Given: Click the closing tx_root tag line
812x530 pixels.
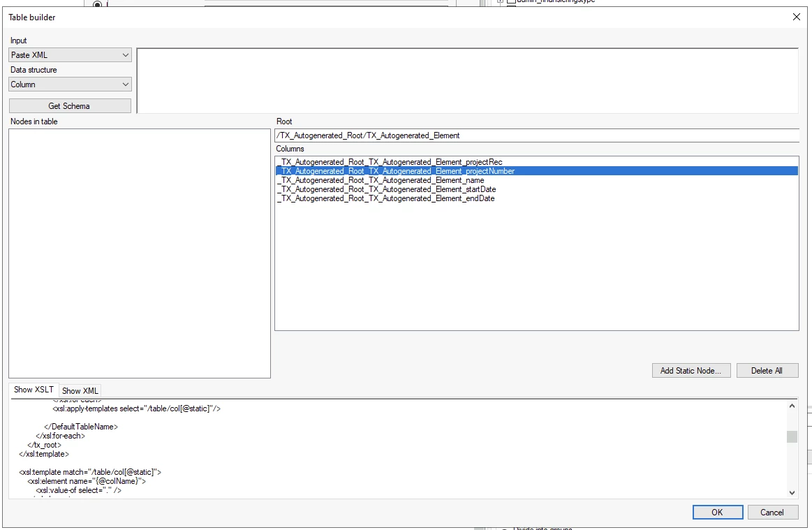Looking at the screenshot, I should coord(45,445).
